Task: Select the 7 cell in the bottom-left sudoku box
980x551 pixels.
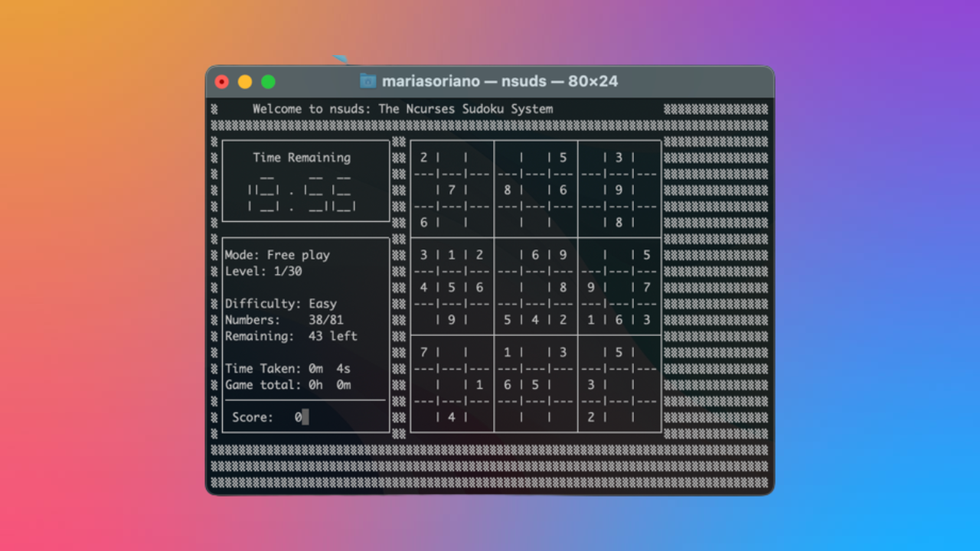Action: [423, 352]
